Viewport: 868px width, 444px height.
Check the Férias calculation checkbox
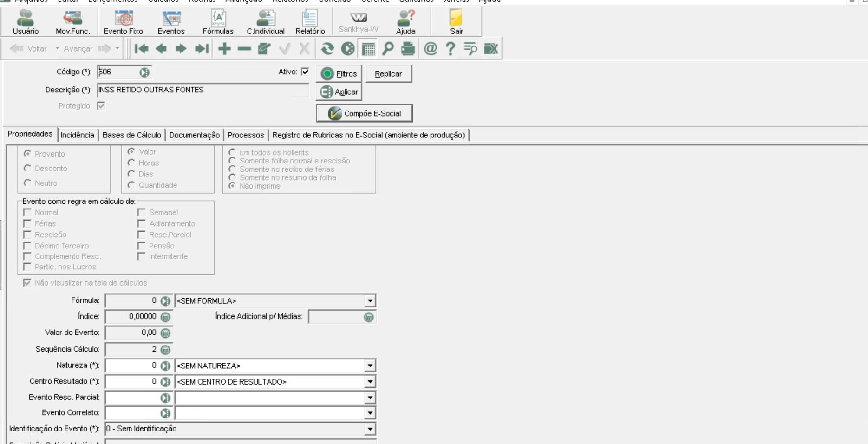(x=27, y=223)
